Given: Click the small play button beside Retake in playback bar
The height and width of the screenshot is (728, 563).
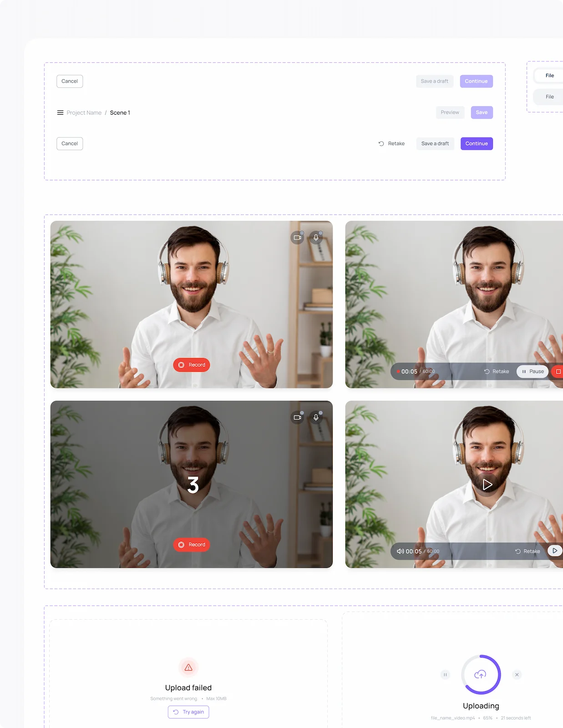Looking at the screenshot, I should click(x=555, y=551).
